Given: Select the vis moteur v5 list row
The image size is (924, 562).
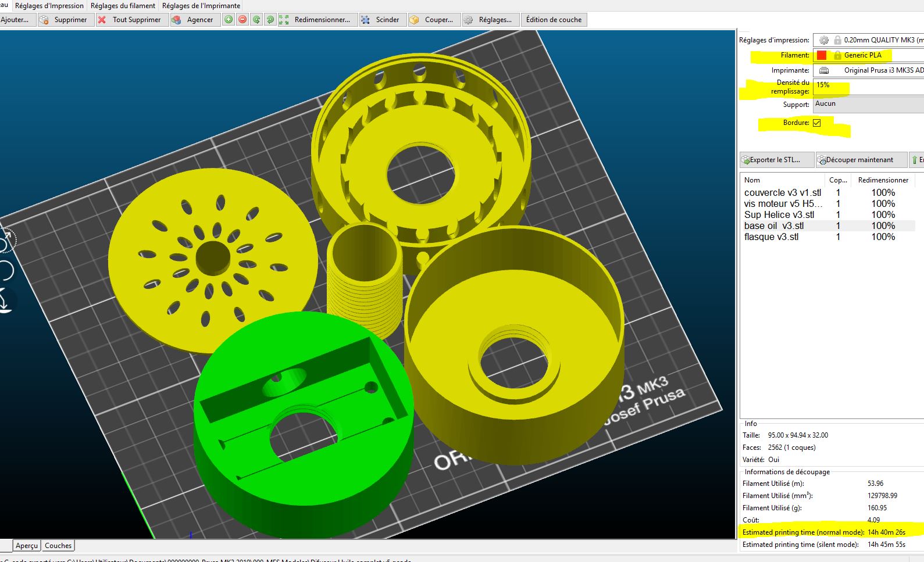Looking at the screenshot, I should [827, 203].
